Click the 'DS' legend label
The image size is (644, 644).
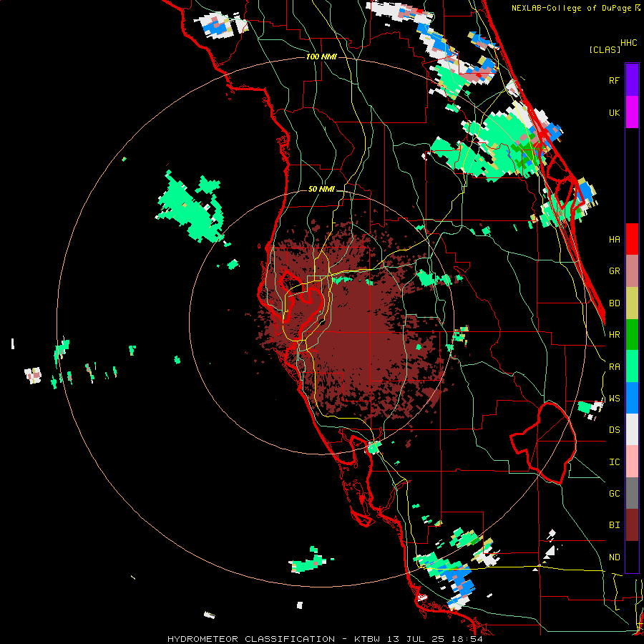click(x=615, y=430)
